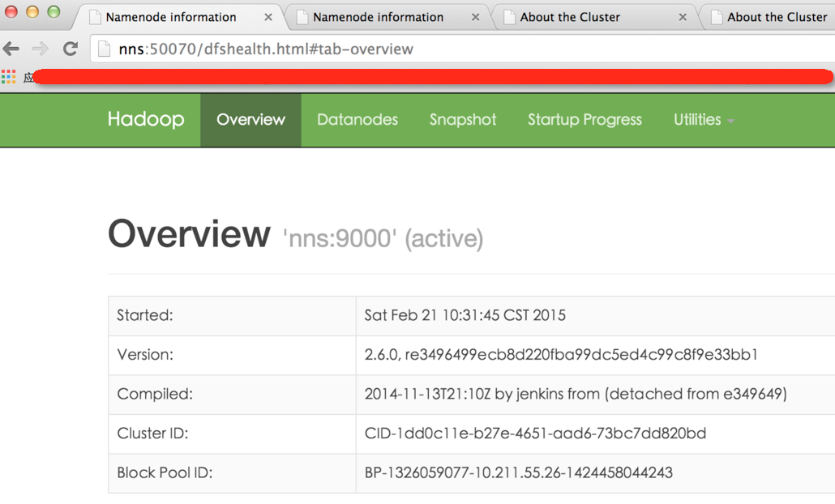Reload the page with refresh icon
The width and height of the screenshot is (835, 504).
[71, 49]
